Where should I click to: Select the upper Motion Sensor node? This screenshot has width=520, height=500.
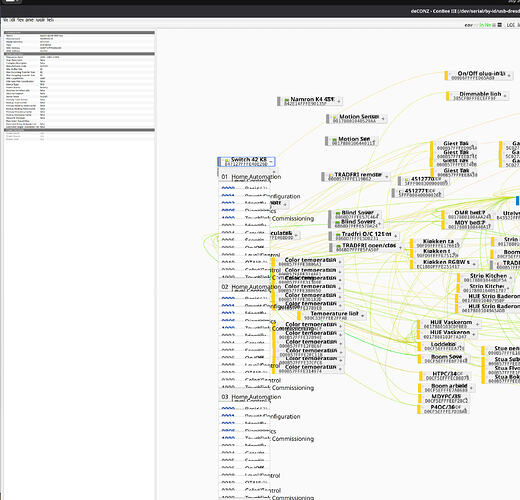click(357, 119)
